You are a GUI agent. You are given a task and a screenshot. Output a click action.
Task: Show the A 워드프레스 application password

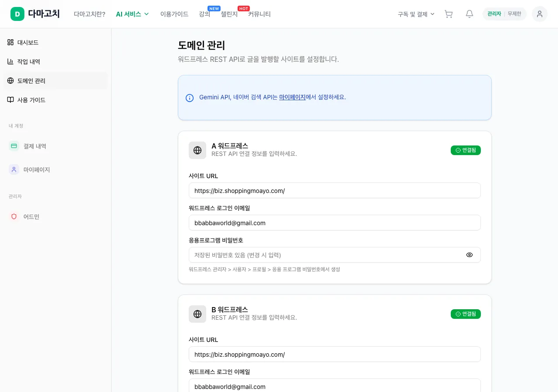(x=470, y=255)
